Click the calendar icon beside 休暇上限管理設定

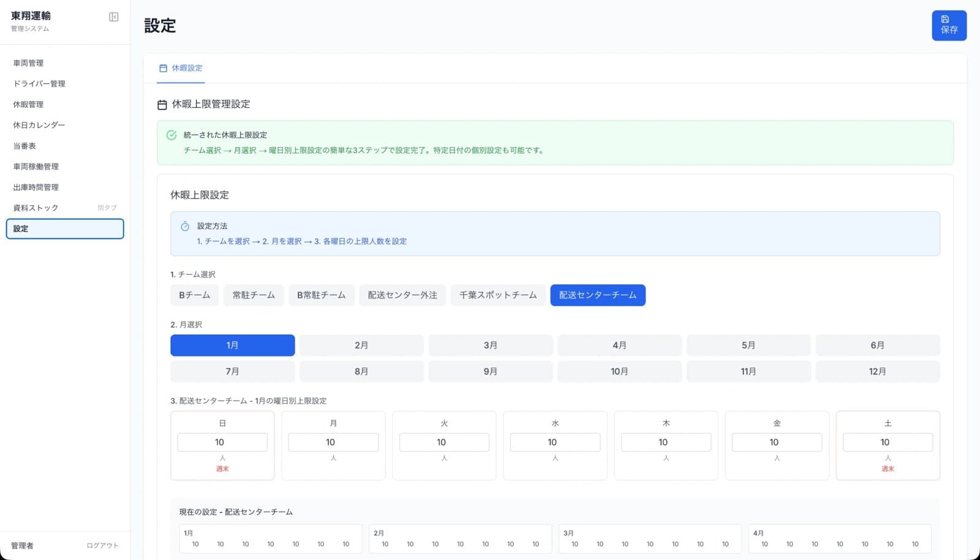[162, 105]
